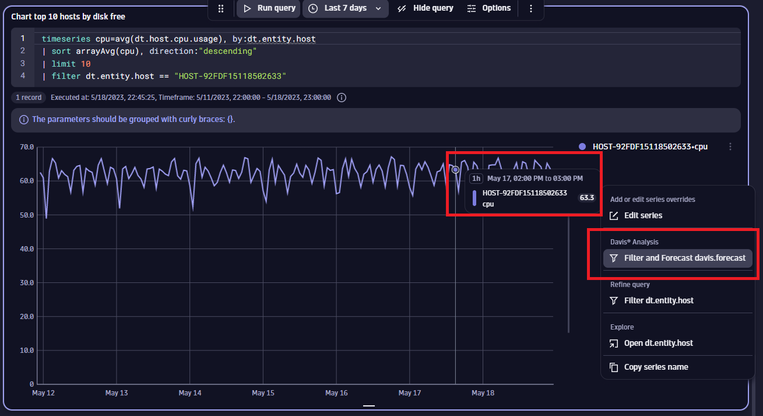
Task: Click the drag handle grip icon
Action: [221, 8]
